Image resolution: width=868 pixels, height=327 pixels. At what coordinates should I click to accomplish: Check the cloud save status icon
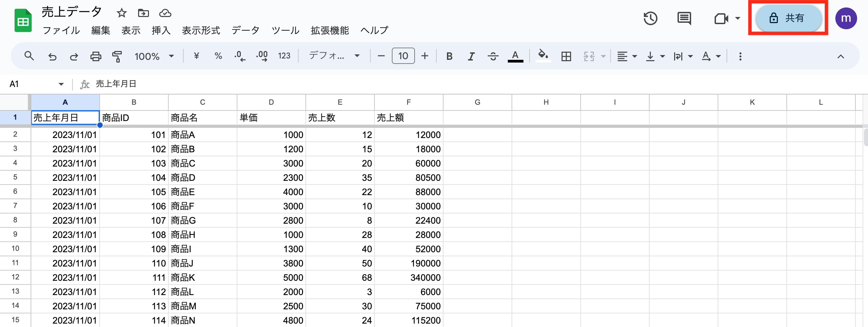click(x=165, y=13)
